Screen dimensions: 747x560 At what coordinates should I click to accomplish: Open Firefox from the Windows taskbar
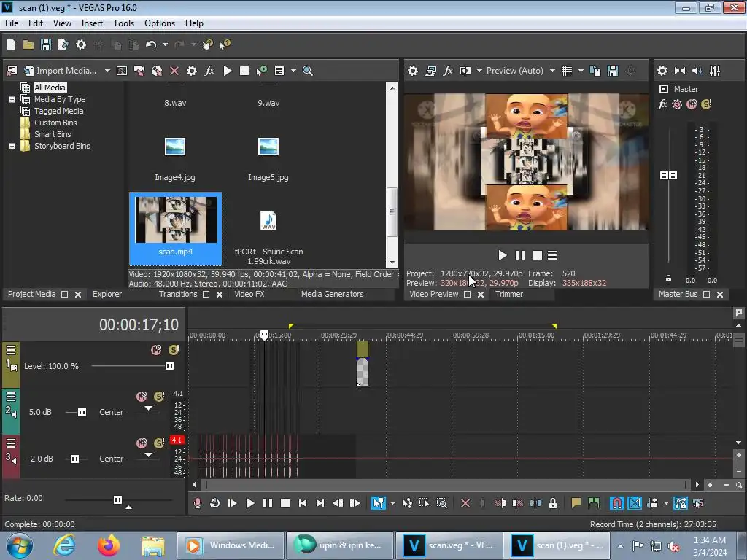click(x=109, y=545)
